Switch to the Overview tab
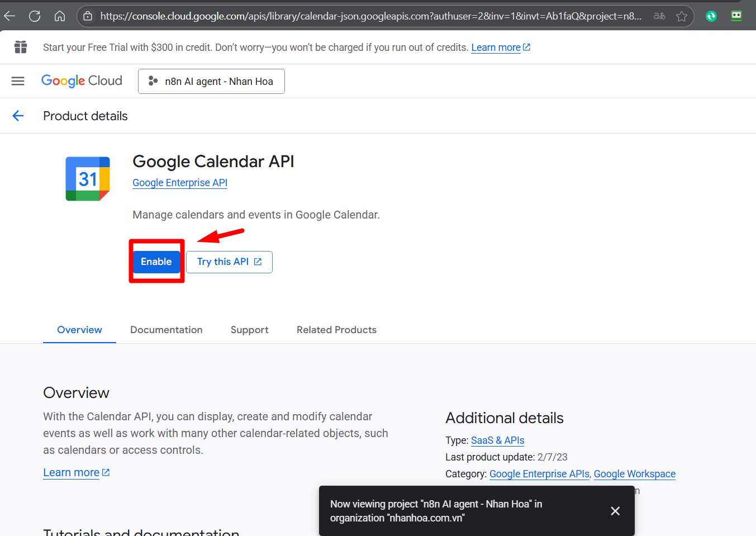Screen dimensions: 756x536 click(x=79, y=330)
